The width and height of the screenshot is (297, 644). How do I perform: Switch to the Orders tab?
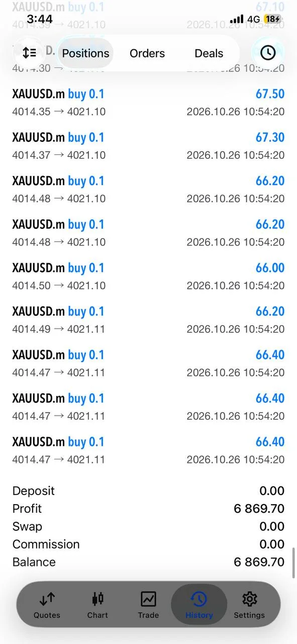147,53
